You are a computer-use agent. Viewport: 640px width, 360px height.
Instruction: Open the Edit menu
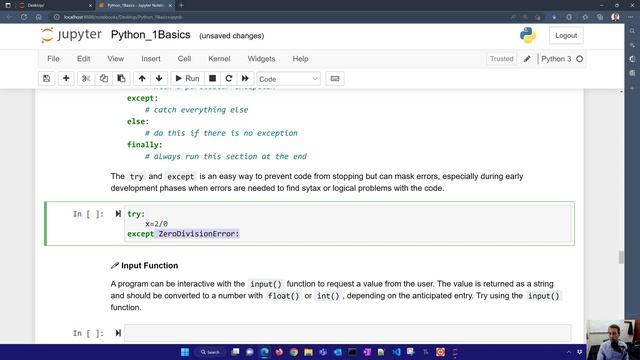click(x=84, y=59)
